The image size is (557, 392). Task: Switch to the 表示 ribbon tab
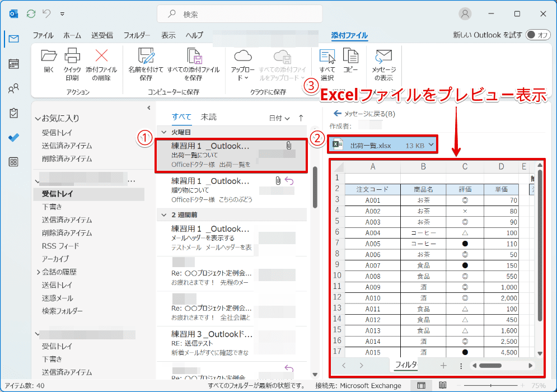[169, 35]
